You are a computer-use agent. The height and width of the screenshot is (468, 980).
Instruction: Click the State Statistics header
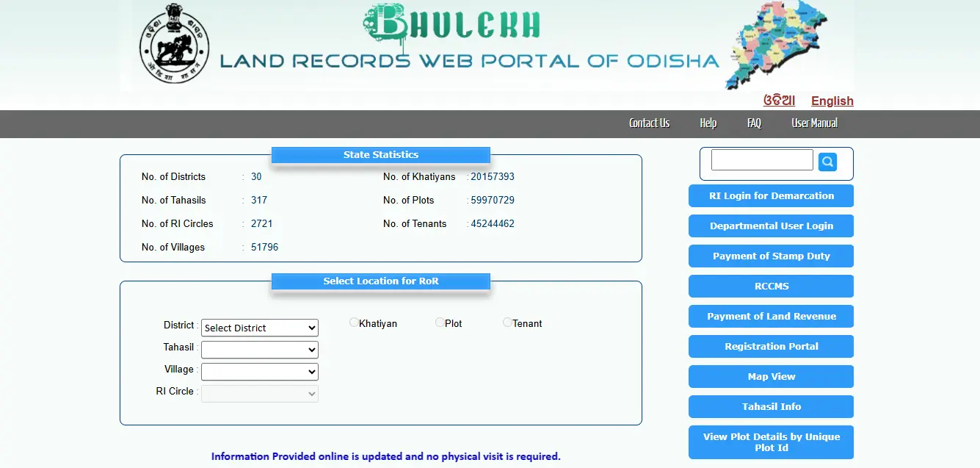click(381, 155)
